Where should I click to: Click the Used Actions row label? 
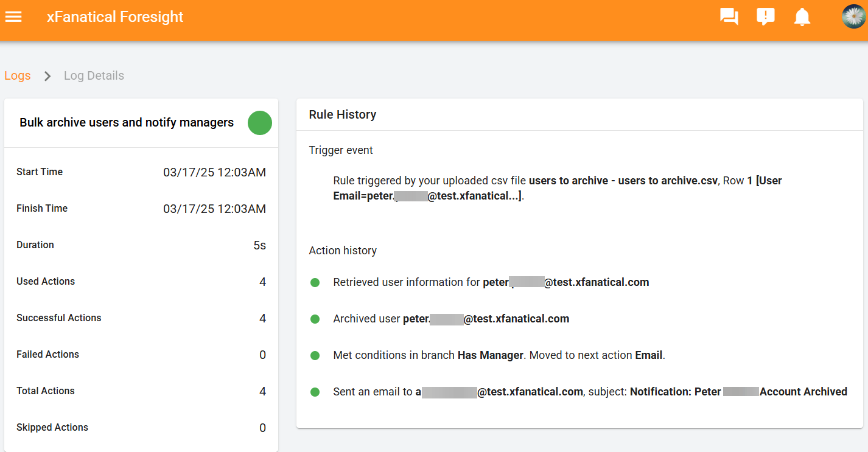(46, 282)
